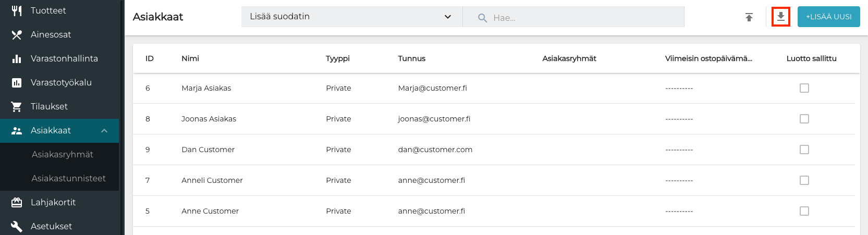Collapse the Asiakkaat menu chevron
Image resolution: width=868 pixels, height=235 pixels.
pyautogui.click(x=104, y=131)
